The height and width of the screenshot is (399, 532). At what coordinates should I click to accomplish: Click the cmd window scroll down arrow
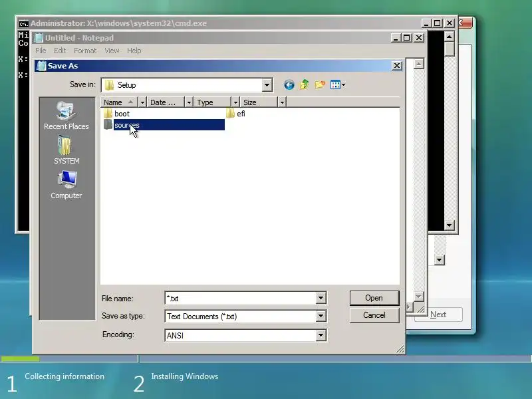(450, 225)
